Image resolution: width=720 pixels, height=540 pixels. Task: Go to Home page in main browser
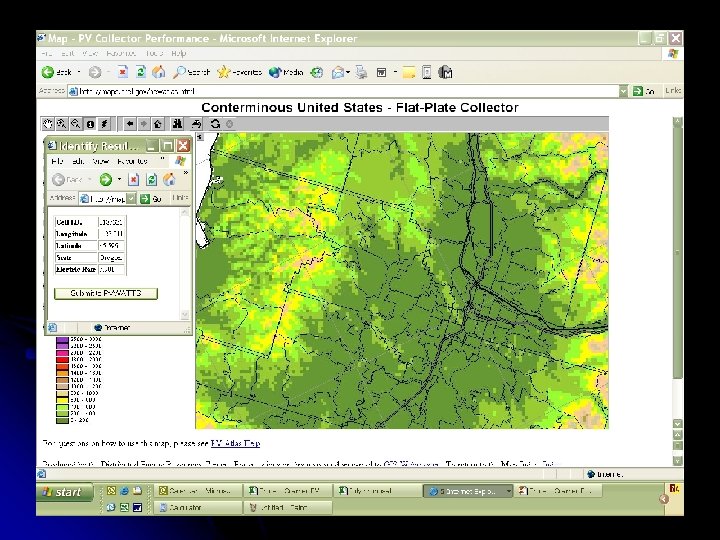point(159,72)
